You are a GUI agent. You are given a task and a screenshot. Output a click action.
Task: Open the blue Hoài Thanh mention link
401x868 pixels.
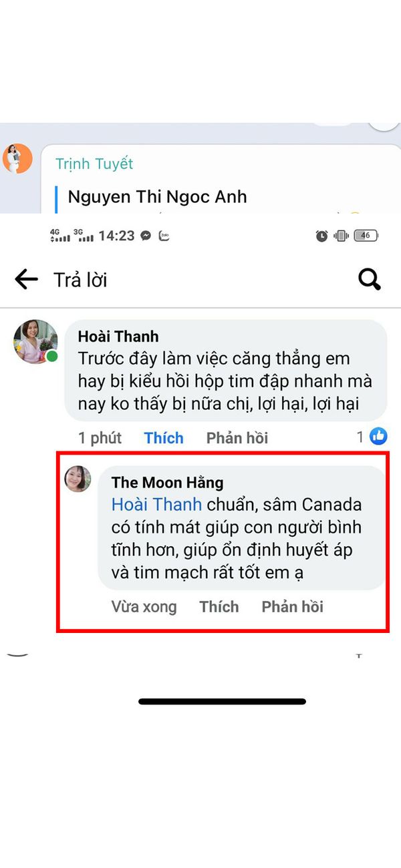tap(156, 504)
